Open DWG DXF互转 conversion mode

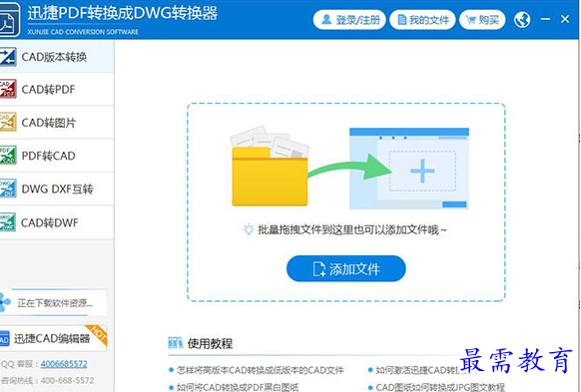click(x=57, y=189)
